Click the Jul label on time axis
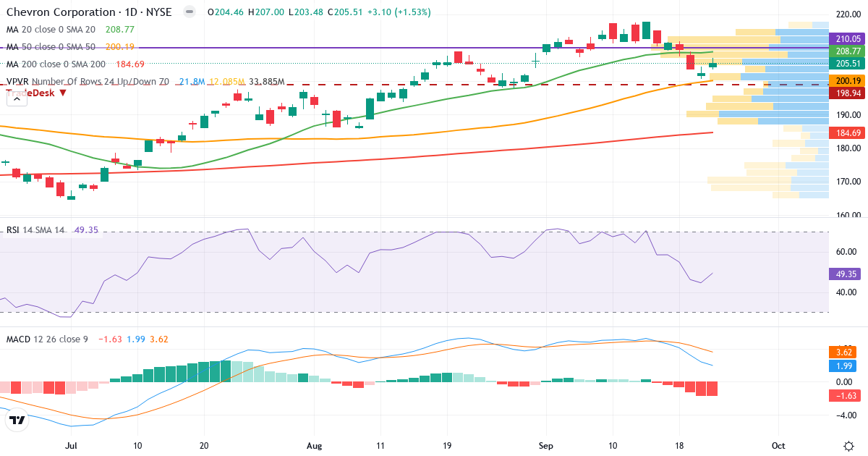Viewport: 868px width, 456px height. point(71,446)
